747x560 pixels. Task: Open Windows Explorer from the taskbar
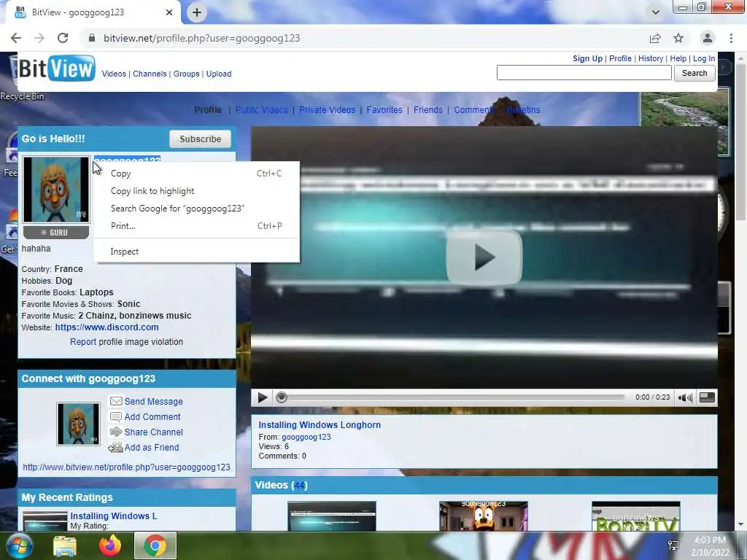pyautogui.click(x=65, y=546)
